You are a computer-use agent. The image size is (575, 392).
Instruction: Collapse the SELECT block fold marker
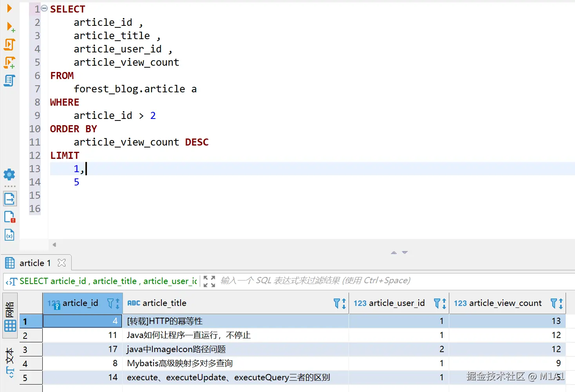pyautogui.click(x=44, y=8)
